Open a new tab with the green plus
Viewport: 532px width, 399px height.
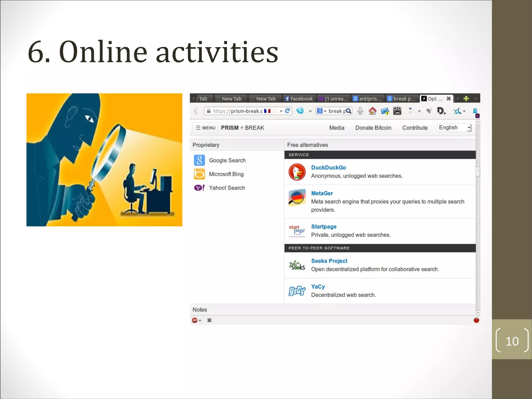click(466, 99)
